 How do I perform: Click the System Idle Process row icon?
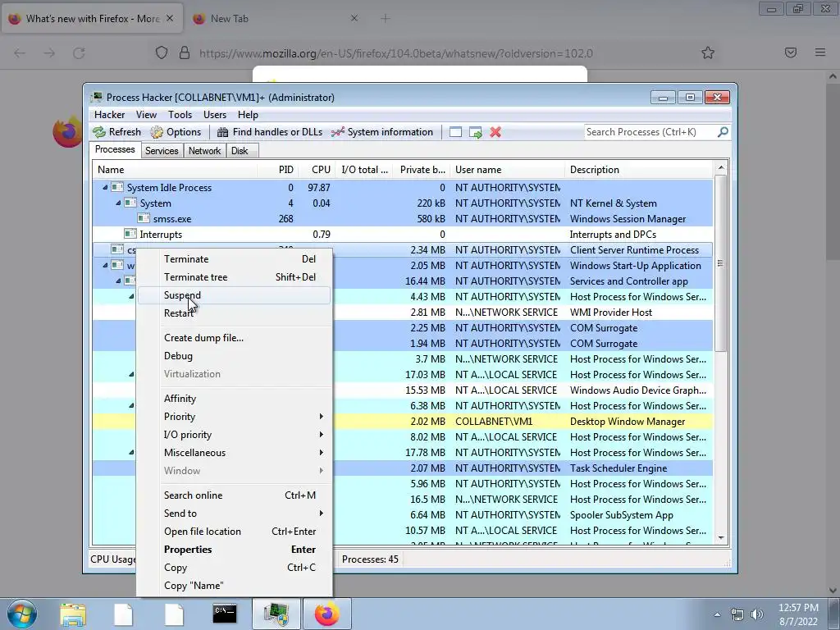pos(117,188)
